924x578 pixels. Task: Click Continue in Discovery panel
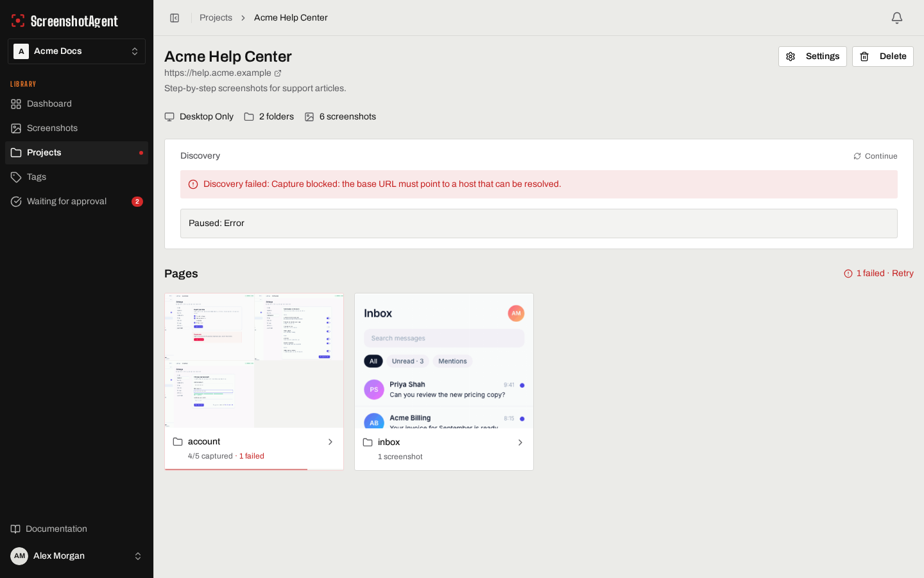point(875,156)
